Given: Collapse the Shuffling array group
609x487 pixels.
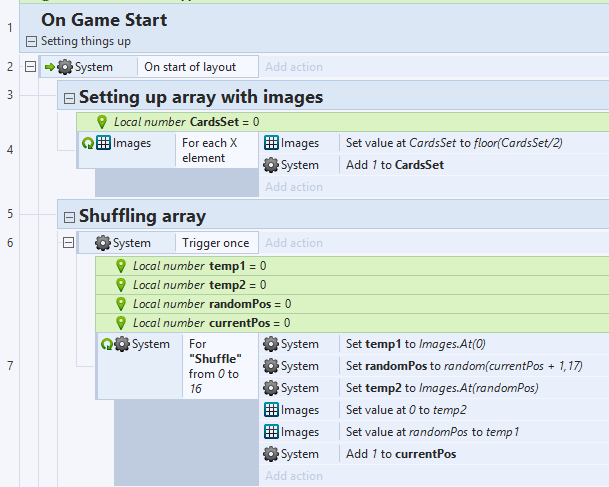Looking at the screenshot, I should (x=69, y=217).
